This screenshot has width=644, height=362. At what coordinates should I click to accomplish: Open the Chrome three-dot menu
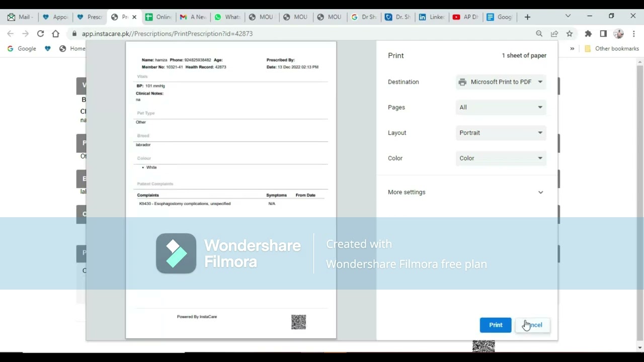(x=634, y=34)
